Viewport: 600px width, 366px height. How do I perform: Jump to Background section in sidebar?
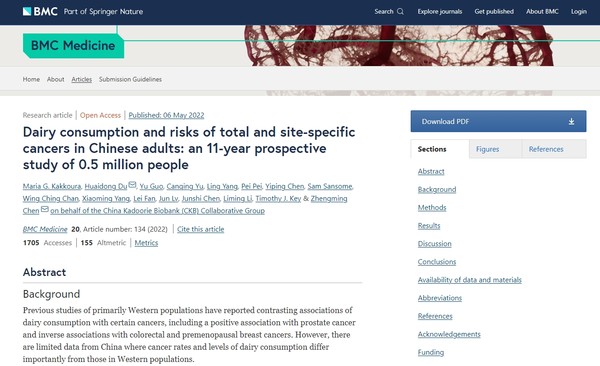(437, 190)
